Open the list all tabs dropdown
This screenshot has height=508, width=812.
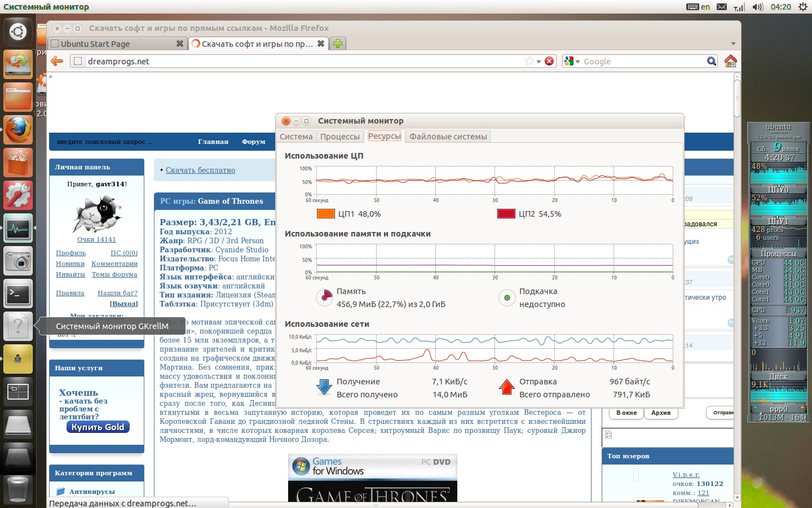click(x=733, y=43)
